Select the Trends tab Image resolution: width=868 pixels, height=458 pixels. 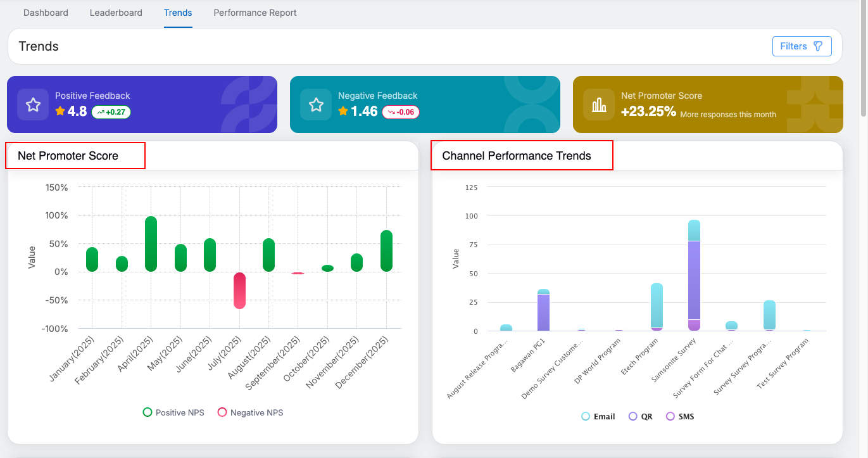(178, 13)
